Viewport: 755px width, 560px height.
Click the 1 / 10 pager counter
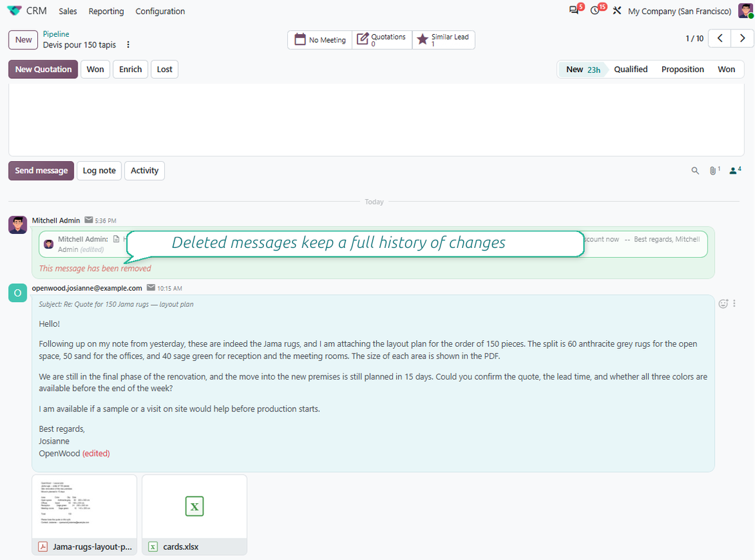[x=694, y=39]
